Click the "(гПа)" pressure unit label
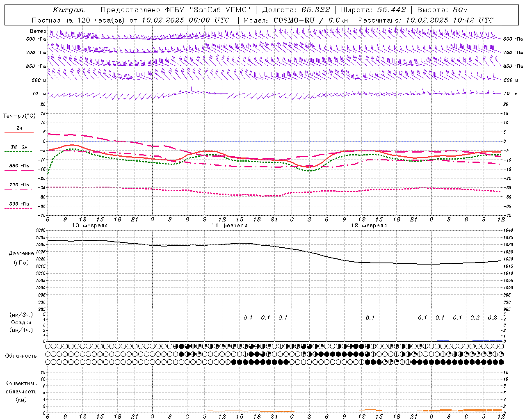This screenshot has height=420, width=525. coord(21,263)
